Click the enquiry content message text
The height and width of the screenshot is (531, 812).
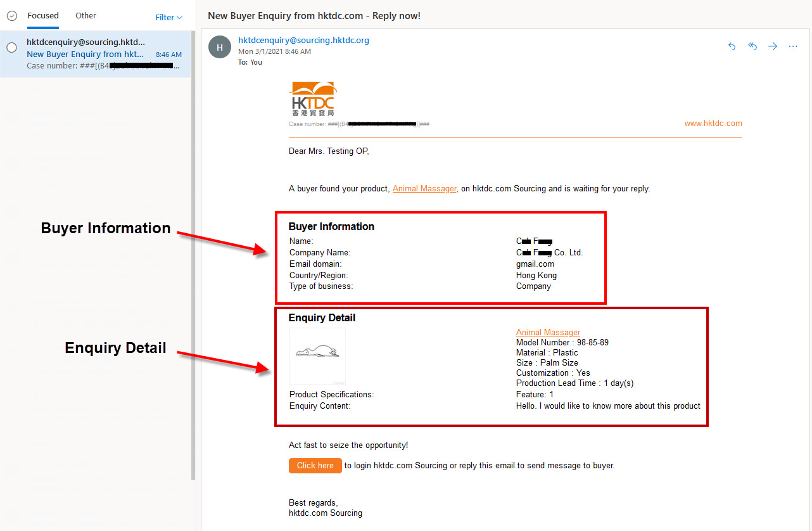pyautogui.click(x=608, y=406)
